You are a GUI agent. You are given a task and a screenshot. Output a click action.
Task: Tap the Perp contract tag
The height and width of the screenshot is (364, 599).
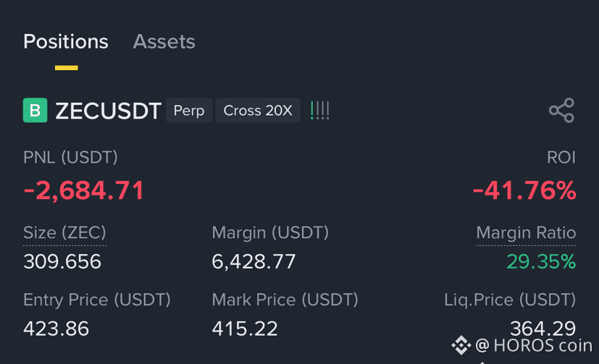point(189,110)
